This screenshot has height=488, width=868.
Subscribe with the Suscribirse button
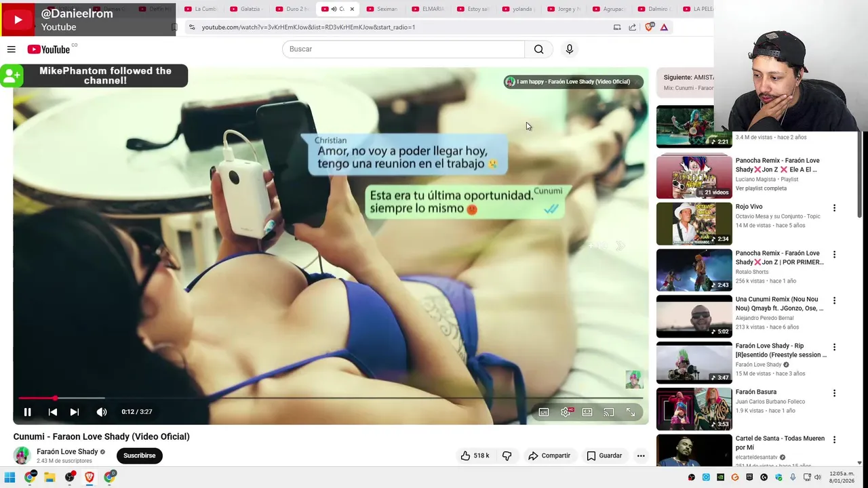click(140, 455)
